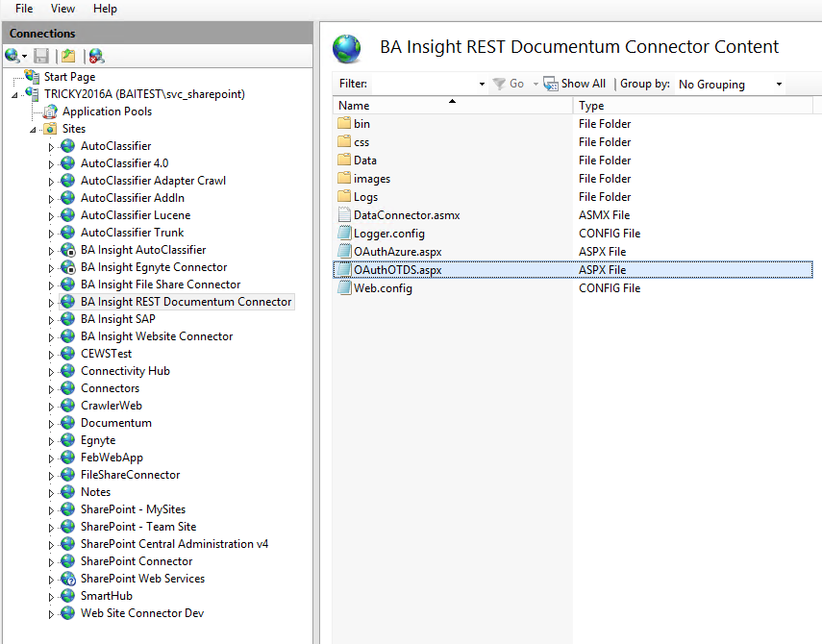The image size is (822, 644).
Task: Click inside the Filter text field
Action: point(423,85)
